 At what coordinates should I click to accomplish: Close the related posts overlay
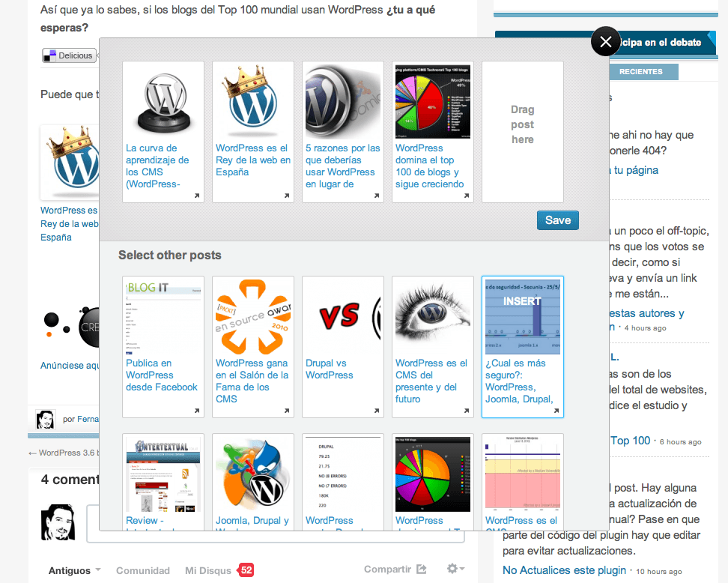pos(605,42)
